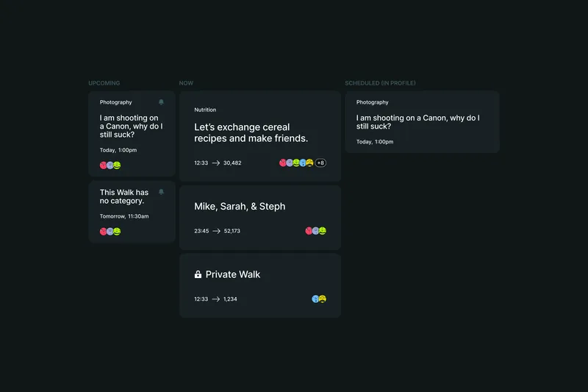The height and width of the screenshot is (392, 588).
Task: Open scheduled Canon photography walk card
Action: 422,121
